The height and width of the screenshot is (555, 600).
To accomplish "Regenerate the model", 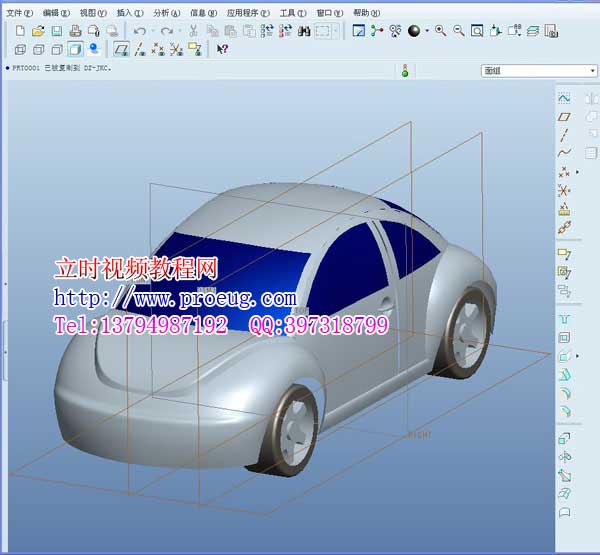I will point(267,31).
